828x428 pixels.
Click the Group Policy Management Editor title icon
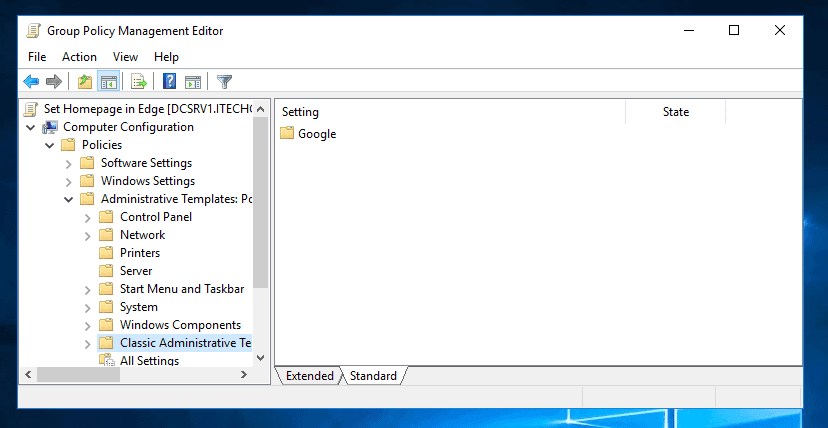click(33, 31)
